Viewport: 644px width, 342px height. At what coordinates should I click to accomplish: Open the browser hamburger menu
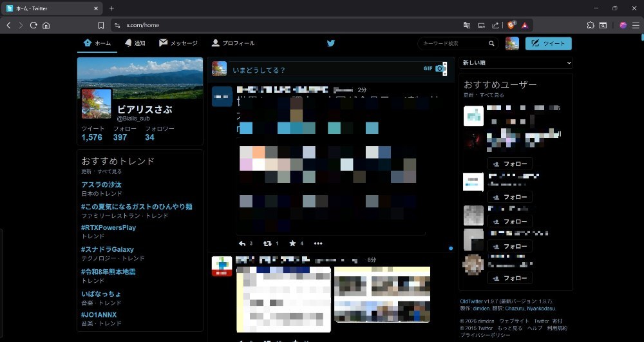click(636, 26)
